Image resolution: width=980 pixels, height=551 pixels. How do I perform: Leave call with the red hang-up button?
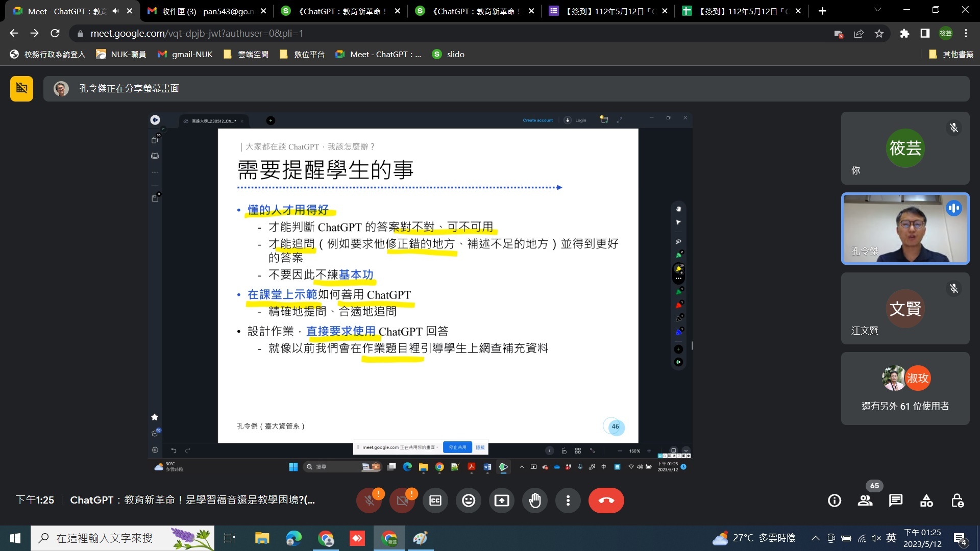click(x=606, y=500)
